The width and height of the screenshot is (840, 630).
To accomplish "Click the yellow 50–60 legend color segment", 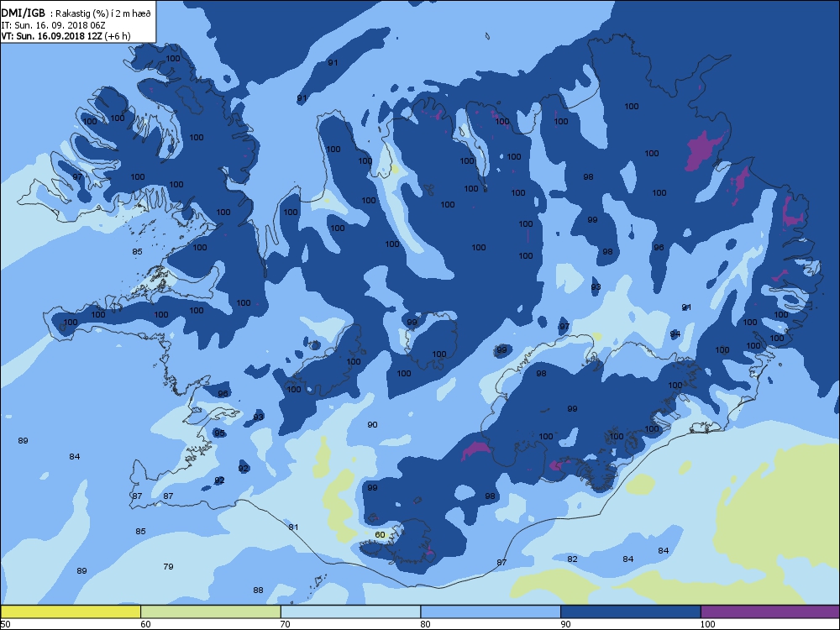I will coord(71,612).
